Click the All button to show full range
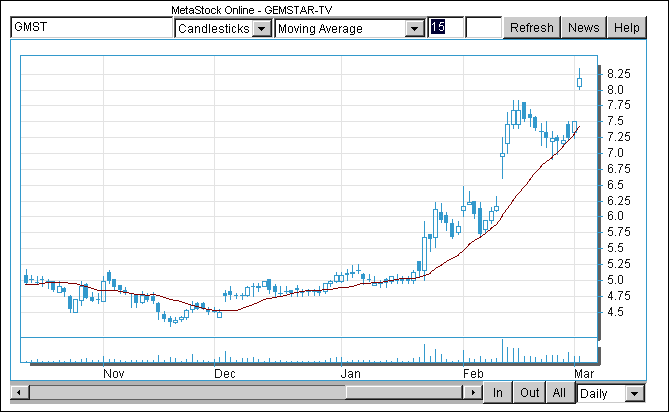 coord(559,392)
